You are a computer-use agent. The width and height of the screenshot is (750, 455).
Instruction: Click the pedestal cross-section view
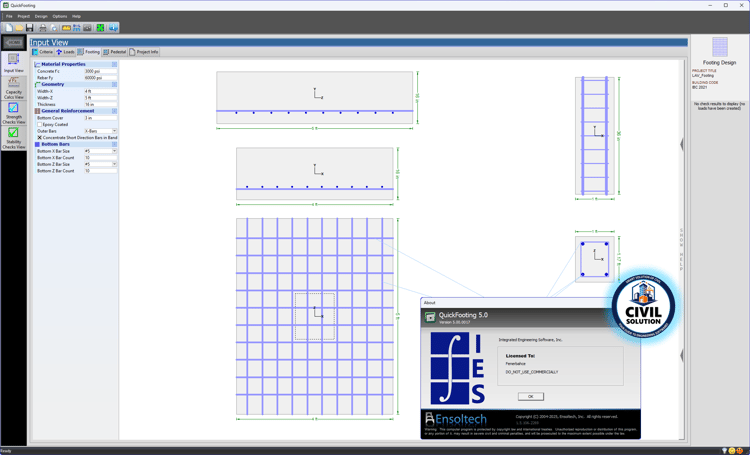(595, 259)
